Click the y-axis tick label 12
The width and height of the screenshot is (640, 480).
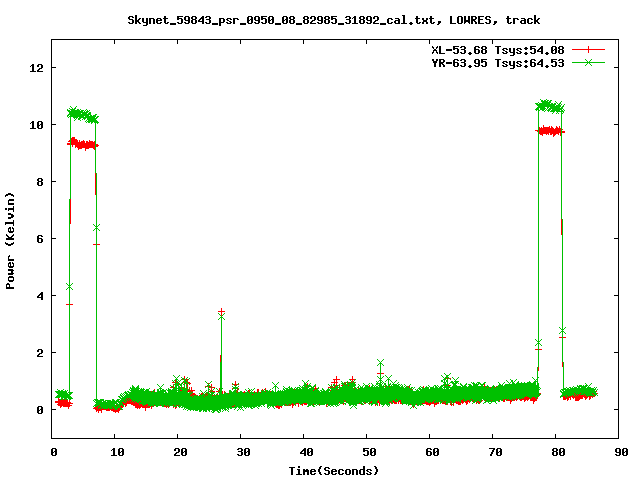pyautogui.click(x=36, y=68)
